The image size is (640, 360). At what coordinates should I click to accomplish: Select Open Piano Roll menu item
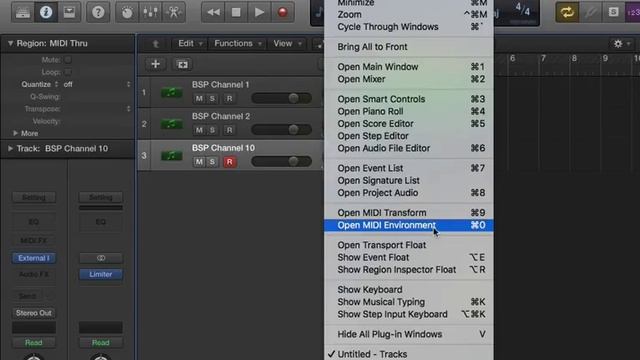point(409,111)
